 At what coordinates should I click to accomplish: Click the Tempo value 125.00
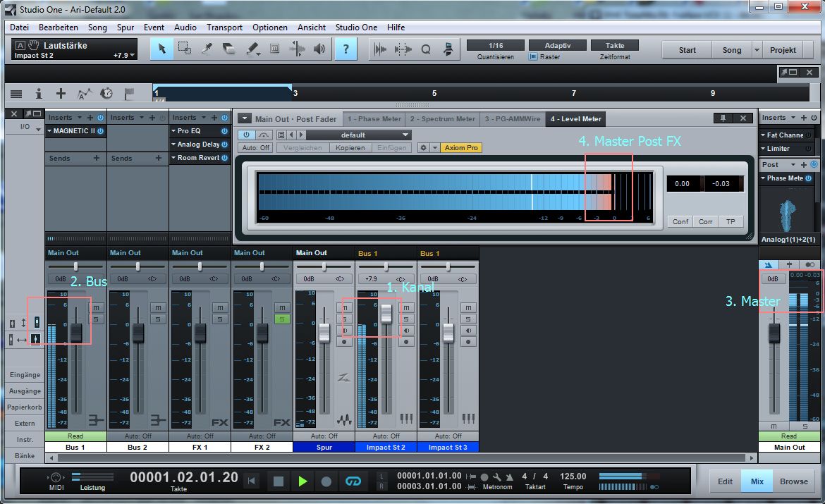[x=573, y=476]
